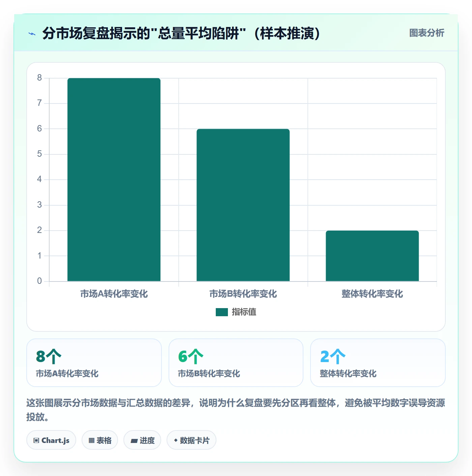This screenshot has width=472, height=476.
Task: Click the lightning bolt icon beside the title
Action: [x=32, y=34]
